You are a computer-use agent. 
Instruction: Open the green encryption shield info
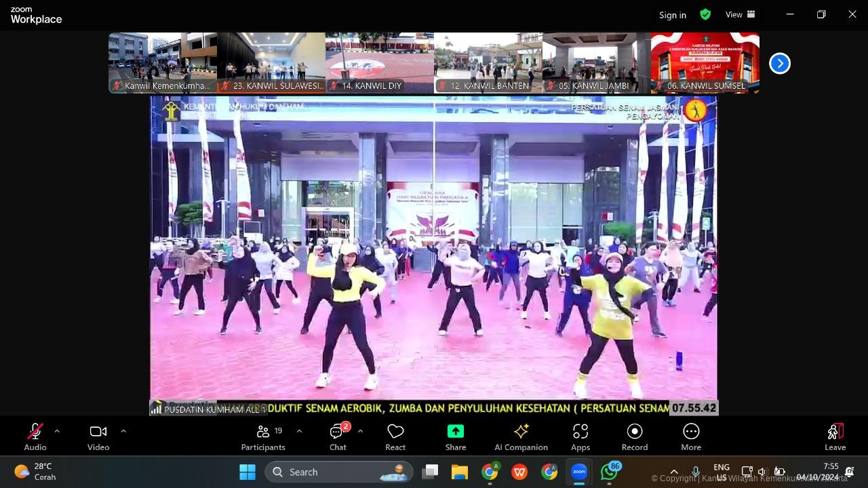(705, 14)
